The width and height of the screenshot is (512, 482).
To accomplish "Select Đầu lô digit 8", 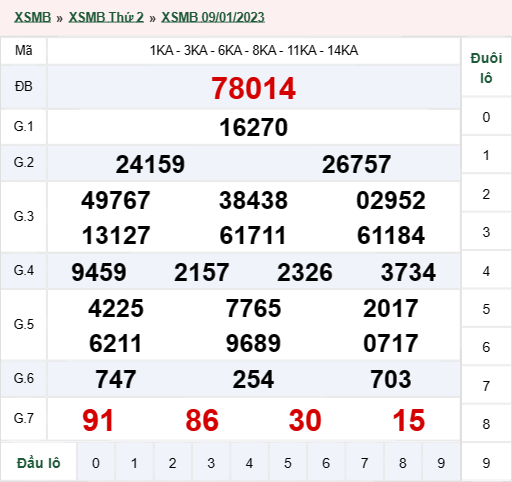I will (403, 463).
